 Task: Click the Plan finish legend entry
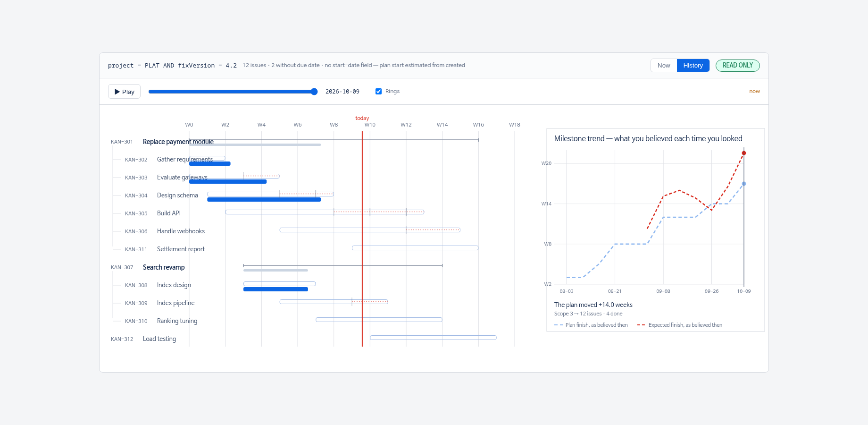click(591, 325)
